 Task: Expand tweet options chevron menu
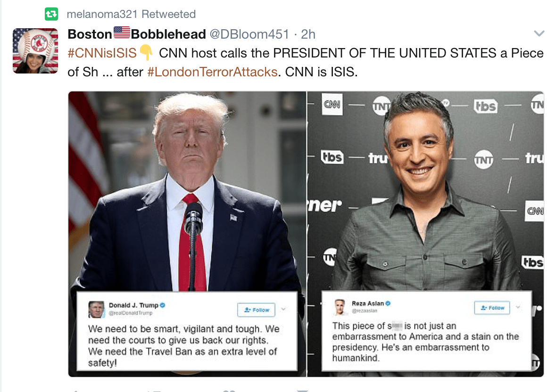[x=539, y=33]
